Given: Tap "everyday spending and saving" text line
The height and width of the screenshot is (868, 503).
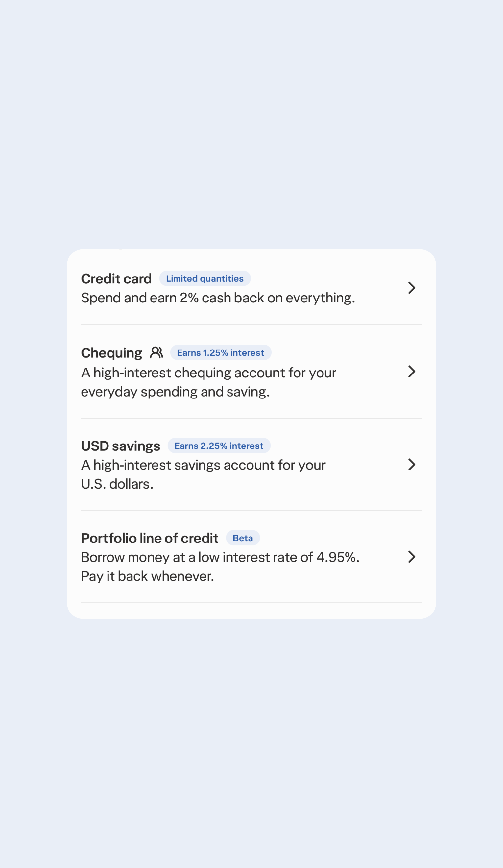Looking at the screenshot, I should coord(175,392).
